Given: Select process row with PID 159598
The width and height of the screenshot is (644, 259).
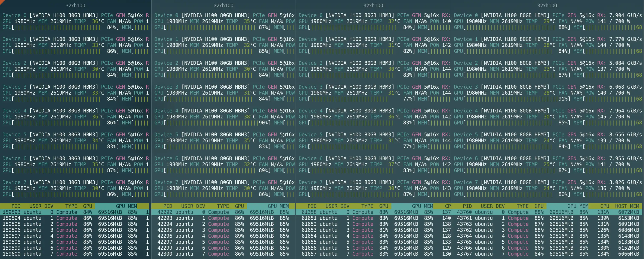Looking at the screenshot, I should 74,242.
